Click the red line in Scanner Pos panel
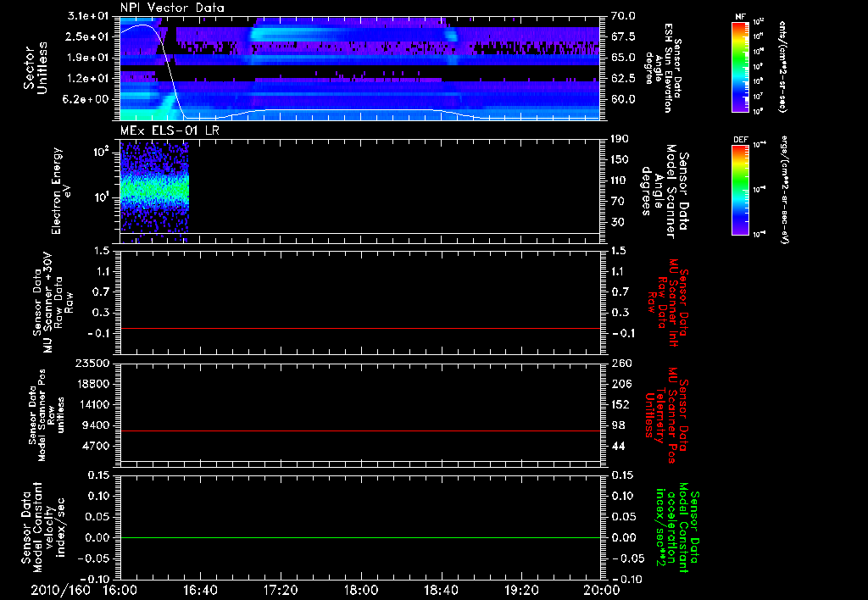The height and width of the screenshot is (600, 868). point(359,431)
